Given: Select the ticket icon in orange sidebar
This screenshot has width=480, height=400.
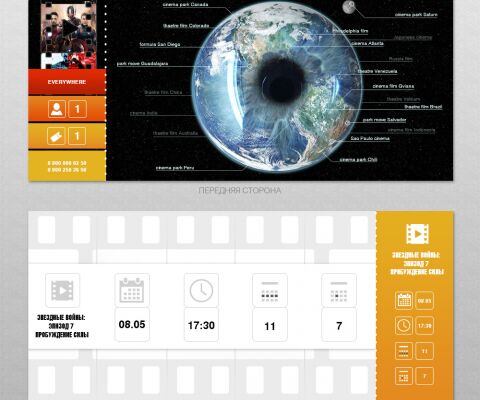Looking at the screenshot, I should point(56,136).
